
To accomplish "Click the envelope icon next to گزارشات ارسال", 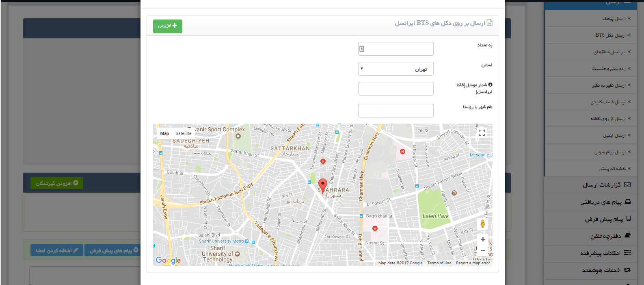I will click(x=627, y=185).
